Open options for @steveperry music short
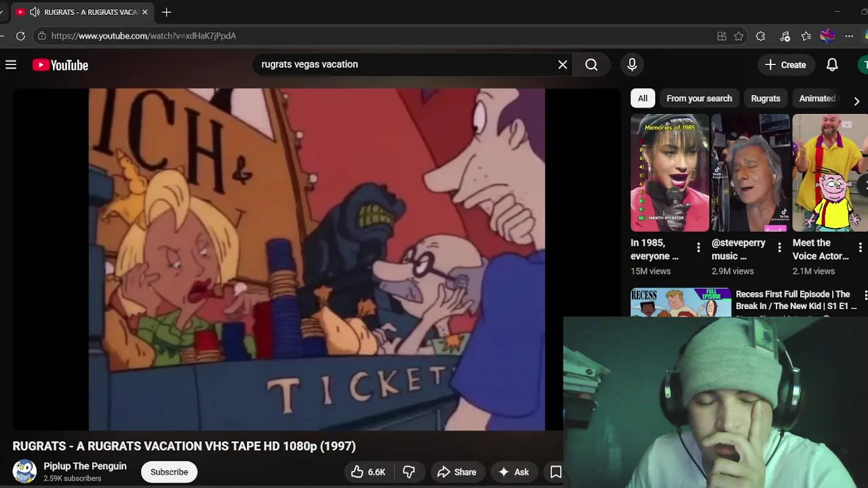The image size is (868, 488). pyautogui.click(x=779, y=248)
